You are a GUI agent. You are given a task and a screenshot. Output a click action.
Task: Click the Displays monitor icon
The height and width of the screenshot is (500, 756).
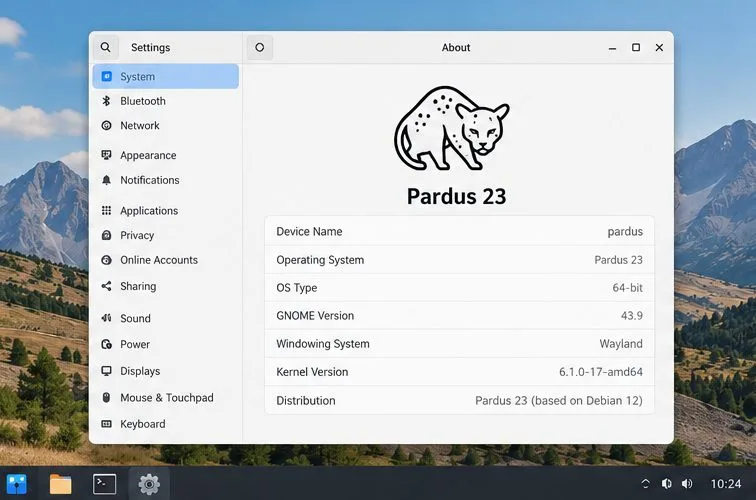tap(107, 371)
